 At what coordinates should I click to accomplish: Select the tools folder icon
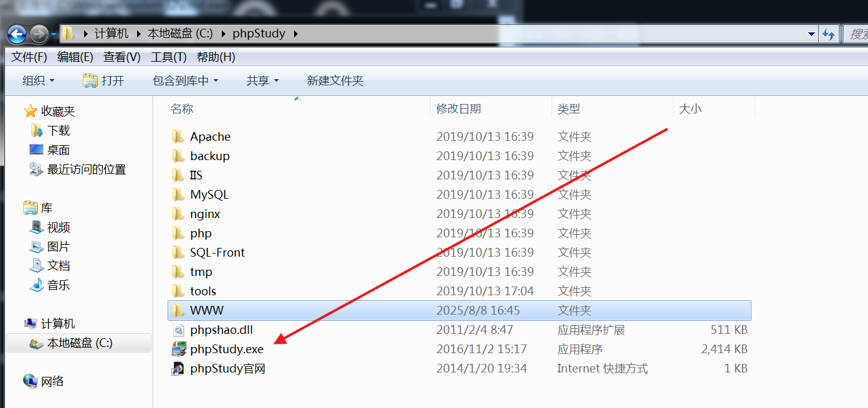[x=179, y=291]
